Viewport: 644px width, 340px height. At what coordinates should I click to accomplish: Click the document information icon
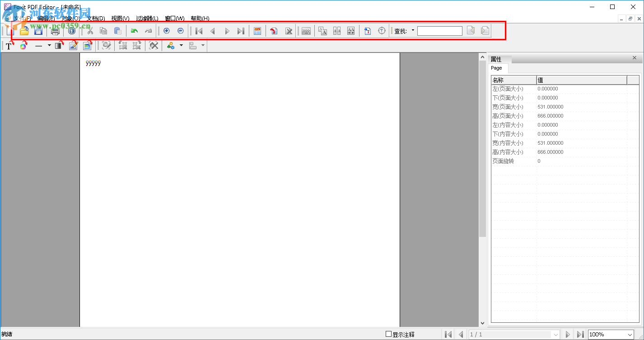(x=71, y=31)
